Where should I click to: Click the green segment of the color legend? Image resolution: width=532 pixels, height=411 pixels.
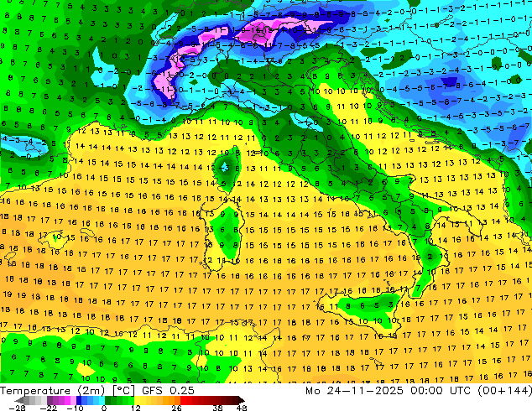[119, 400]
